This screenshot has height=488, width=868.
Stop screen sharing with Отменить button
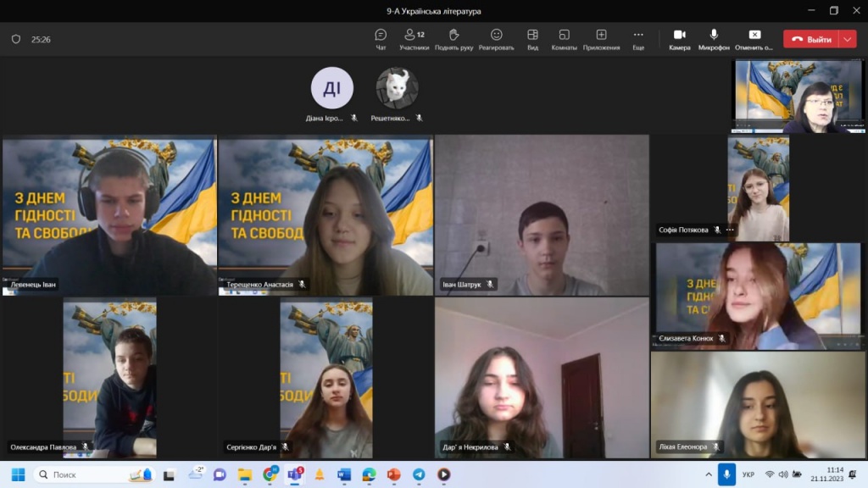point(754,39)
